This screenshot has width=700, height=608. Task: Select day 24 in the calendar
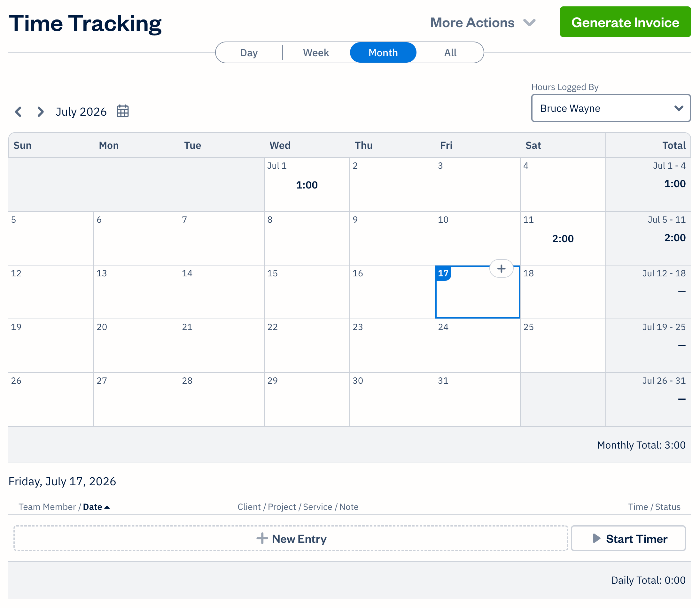pyautogui.click(x=478, y=346)
